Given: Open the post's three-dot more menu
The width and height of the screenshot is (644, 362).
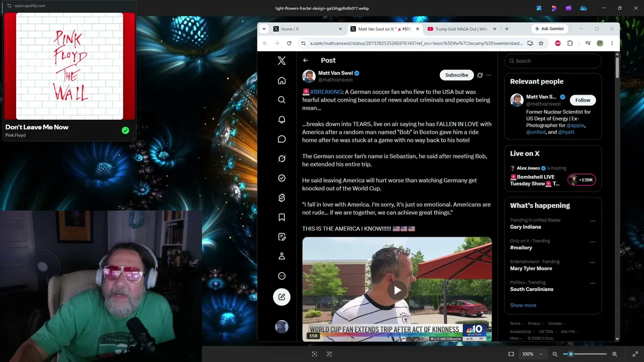Looking at the screenshot, I should point(489,75).
